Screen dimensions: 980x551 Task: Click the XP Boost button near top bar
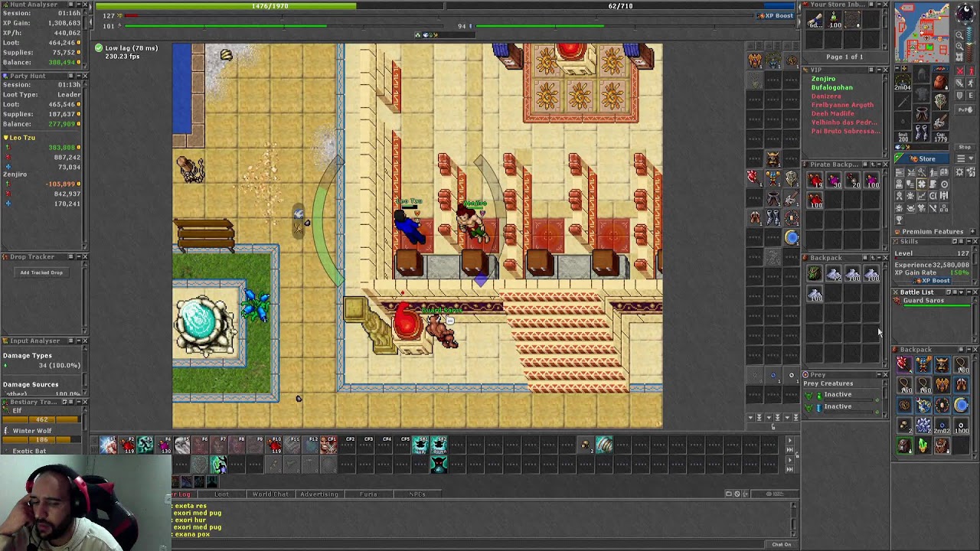776,15
